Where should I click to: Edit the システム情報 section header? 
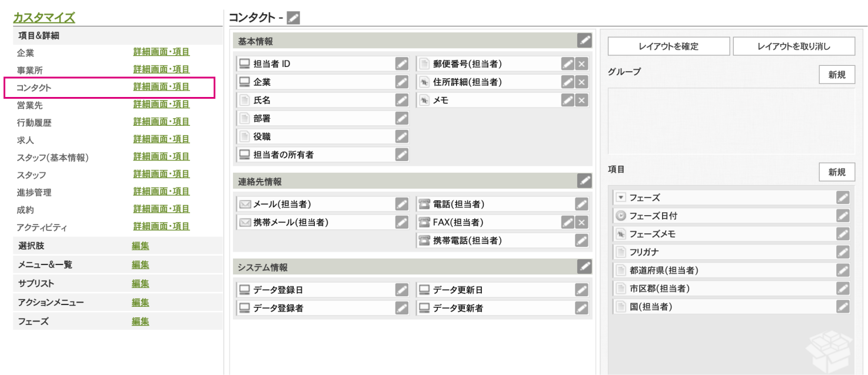[584, 266]
